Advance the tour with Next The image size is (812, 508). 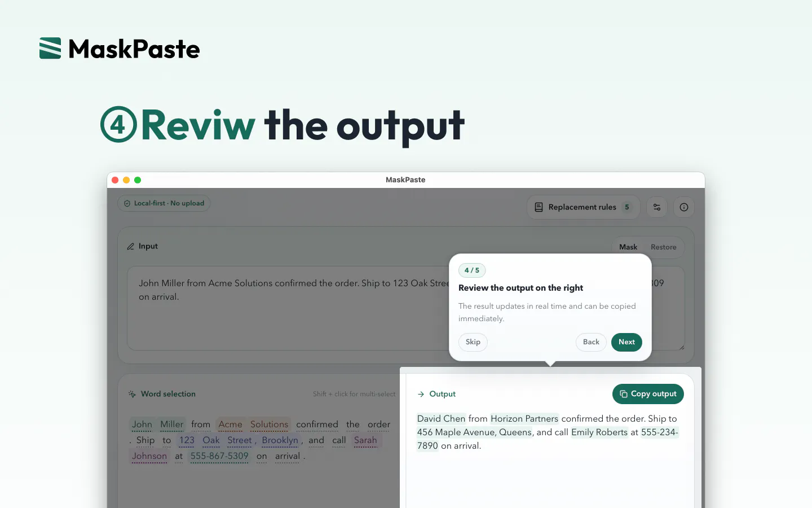[x=626, y=342]
